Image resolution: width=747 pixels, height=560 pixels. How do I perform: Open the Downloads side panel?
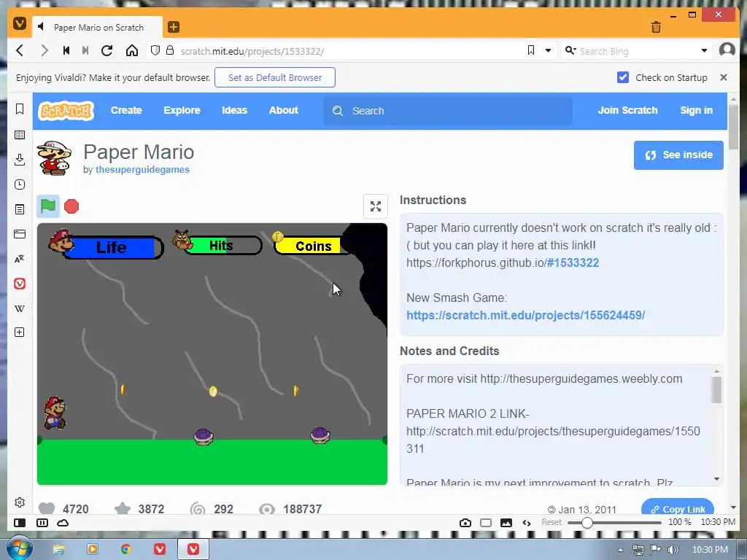pyautogui.click(x=20, y=160)
